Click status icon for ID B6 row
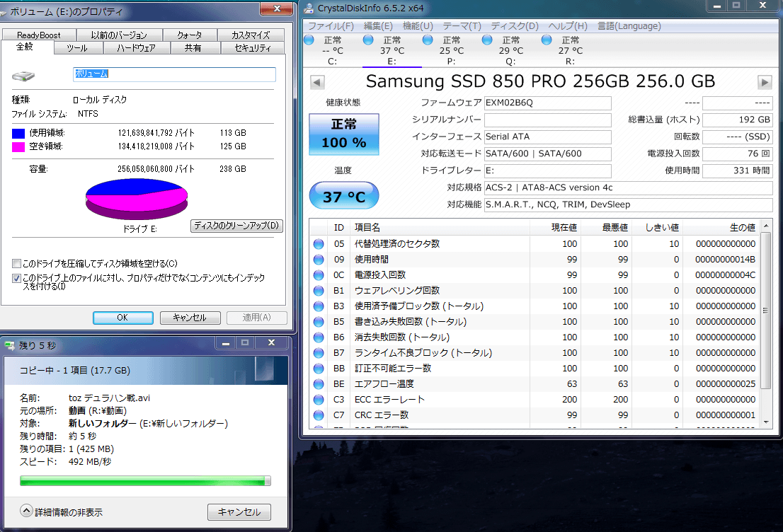 tap(319, 337)
